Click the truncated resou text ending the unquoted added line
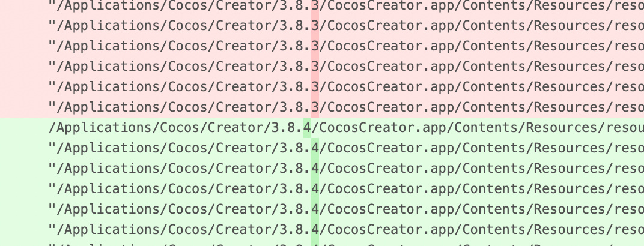Image resolution: width=644 pixels, height=246 pixels. click(x=625, y=128)
